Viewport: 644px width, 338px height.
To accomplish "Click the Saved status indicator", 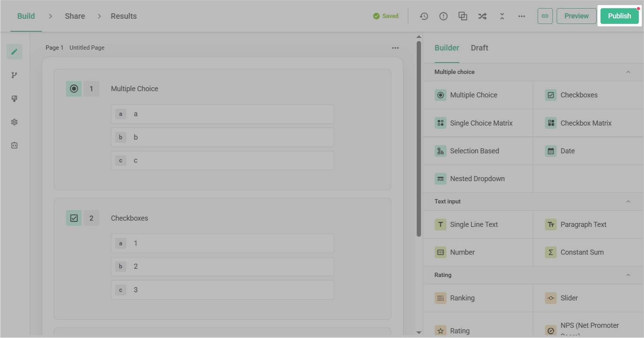I will (x=386, y=16).
